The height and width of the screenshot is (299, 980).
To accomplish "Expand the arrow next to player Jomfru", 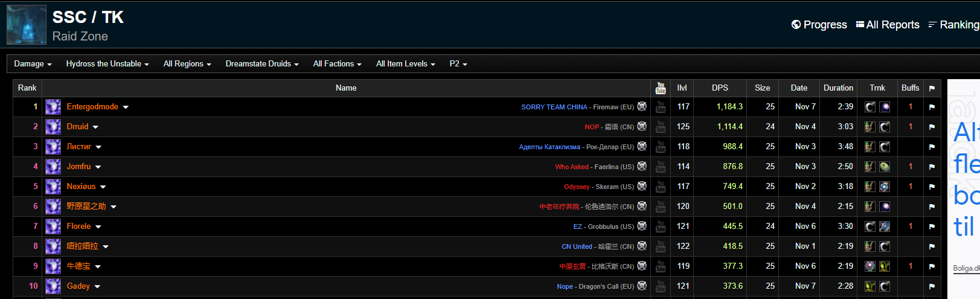I will click(x=98, y=167).
